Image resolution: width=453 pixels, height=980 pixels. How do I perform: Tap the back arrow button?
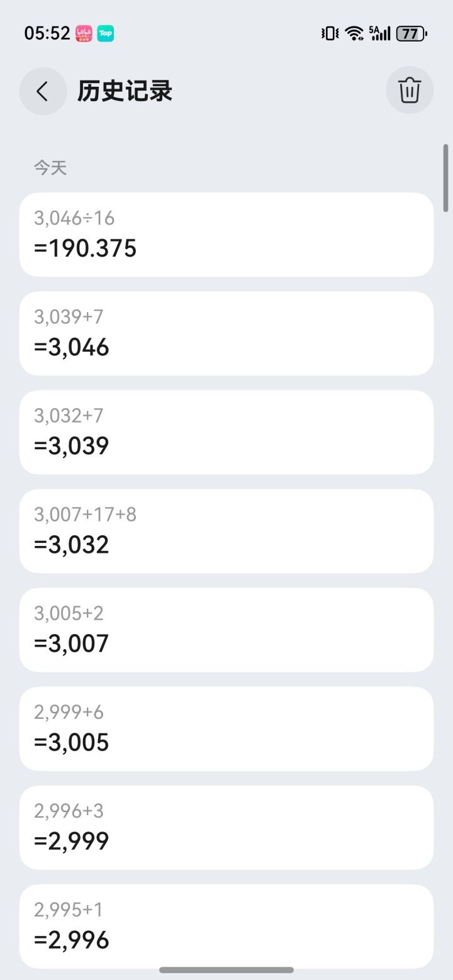point(43,91)
